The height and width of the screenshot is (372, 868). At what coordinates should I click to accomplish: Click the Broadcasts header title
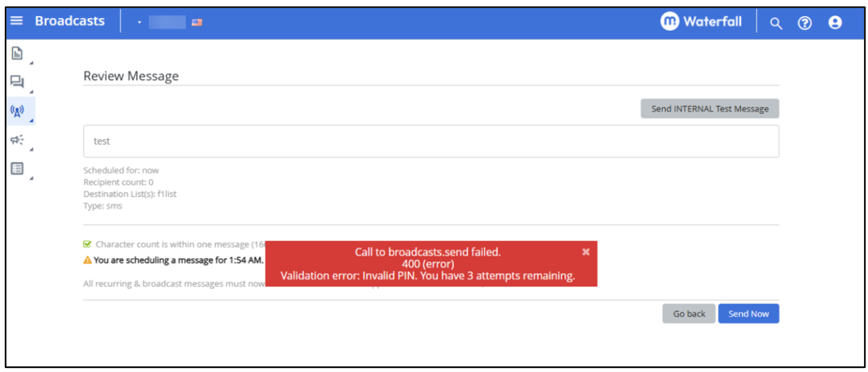69,21
